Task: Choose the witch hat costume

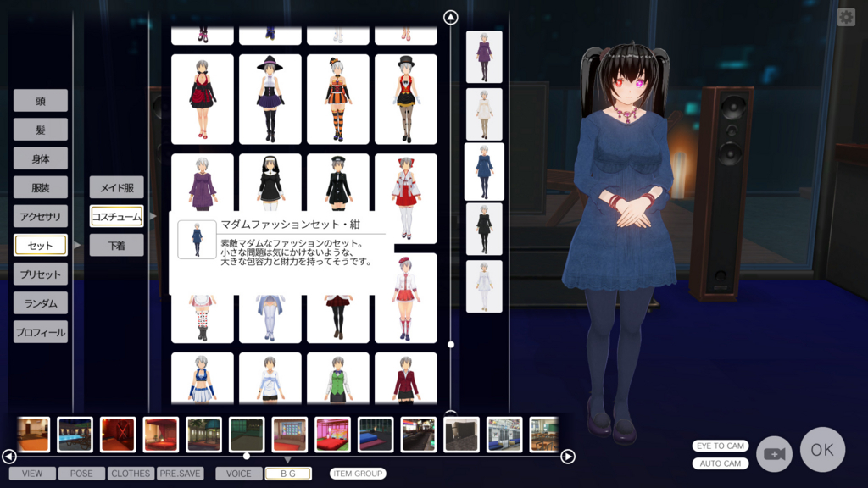Action: tap(270, 99)
